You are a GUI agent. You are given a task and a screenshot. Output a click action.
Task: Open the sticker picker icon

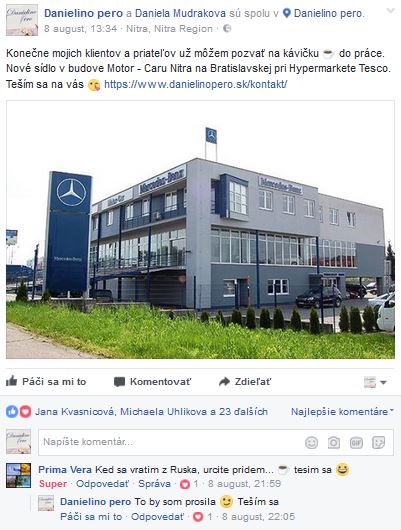[x=378, y=442]
